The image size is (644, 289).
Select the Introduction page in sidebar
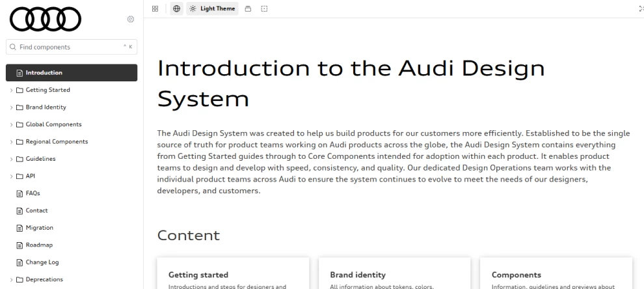click(x=72, y=73)
